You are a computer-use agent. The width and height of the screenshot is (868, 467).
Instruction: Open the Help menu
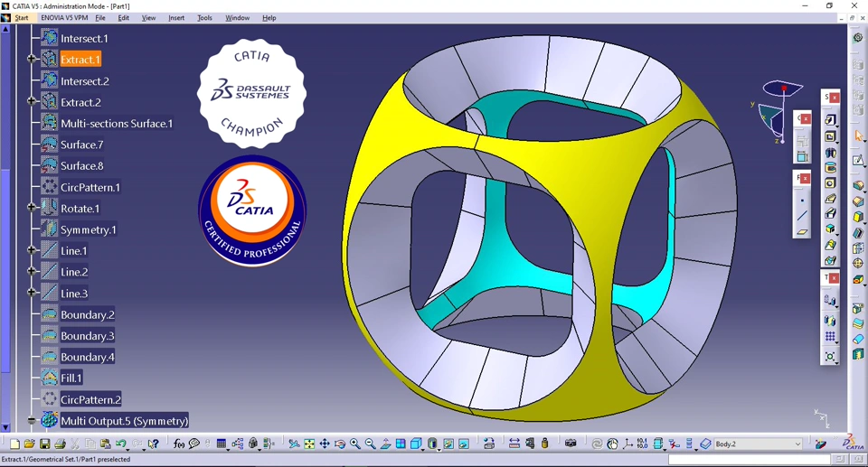point(269,18)
